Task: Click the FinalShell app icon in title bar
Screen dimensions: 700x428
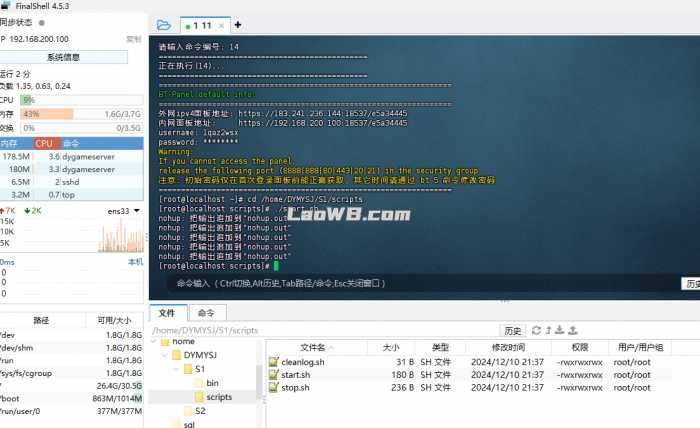Action: click(5, 5)
